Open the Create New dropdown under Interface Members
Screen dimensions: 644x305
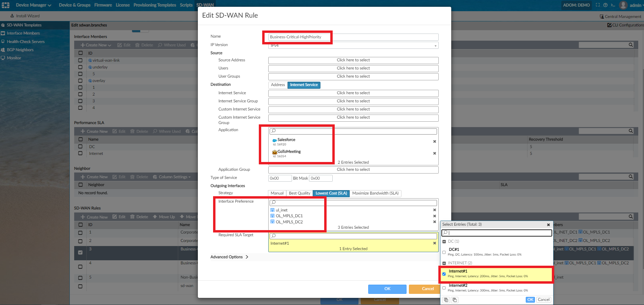tap(95, 45)
